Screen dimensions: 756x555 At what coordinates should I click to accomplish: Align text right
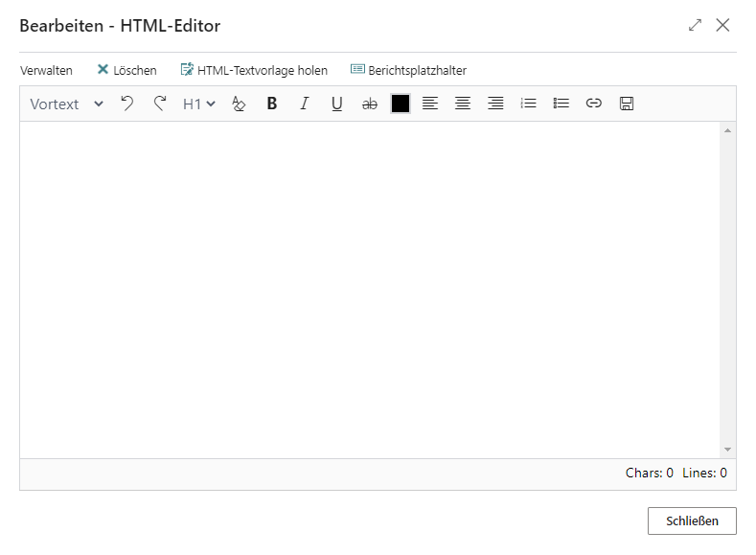click(x=495, y=104)
